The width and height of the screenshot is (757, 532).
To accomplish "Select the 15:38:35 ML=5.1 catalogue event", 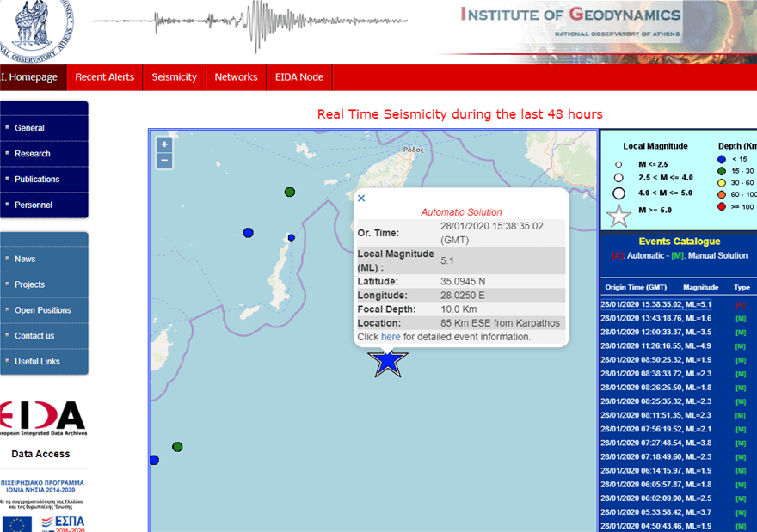I will [655, 304].
